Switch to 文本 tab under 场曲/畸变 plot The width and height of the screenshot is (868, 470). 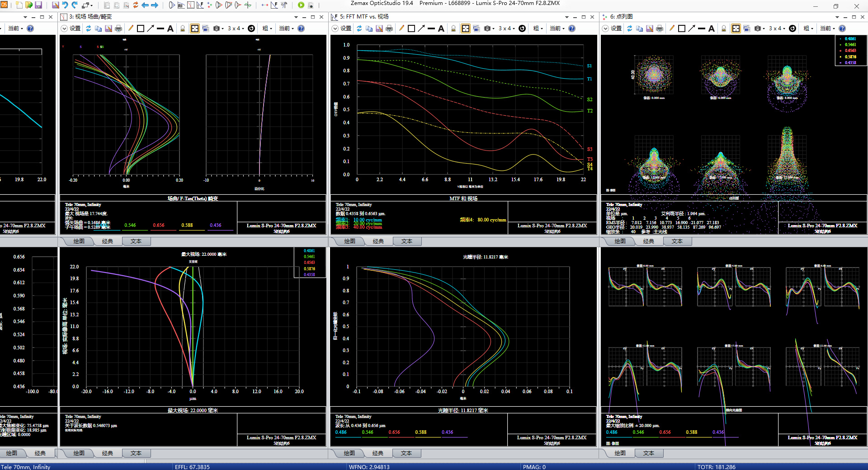(136, 241)
